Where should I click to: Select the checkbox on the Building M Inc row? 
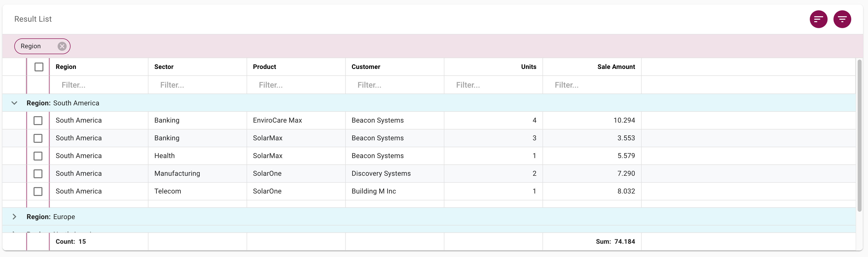[x=38, y=191]
